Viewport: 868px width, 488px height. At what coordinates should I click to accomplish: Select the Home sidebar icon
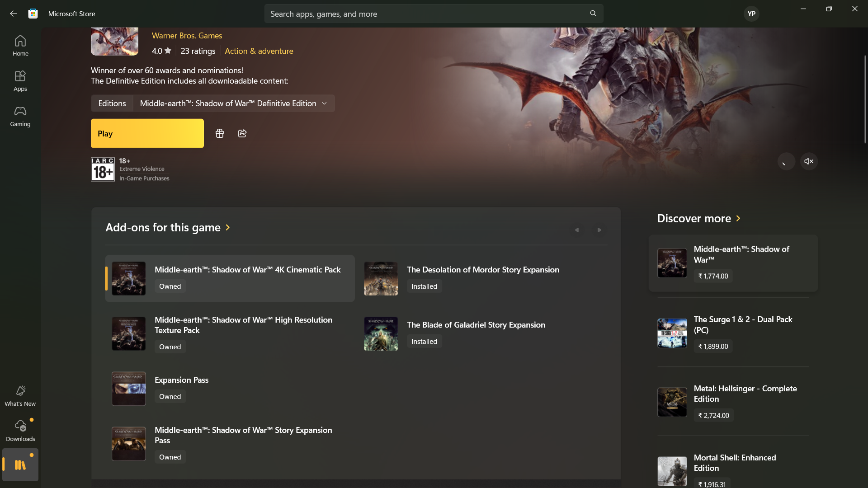point(20,45)
